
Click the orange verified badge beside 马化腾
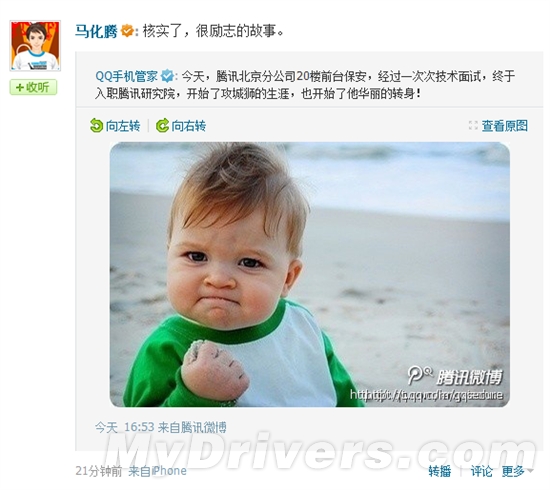(127, 31)
